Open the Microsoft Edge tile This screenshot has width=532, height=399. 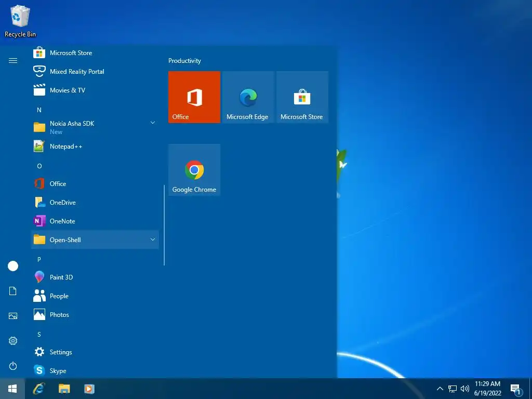pyautogui.click(x=248, y=97)
